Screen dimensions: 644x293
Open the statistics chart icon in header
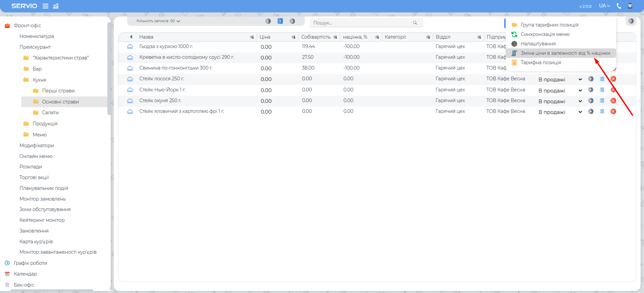pos(56,6)
